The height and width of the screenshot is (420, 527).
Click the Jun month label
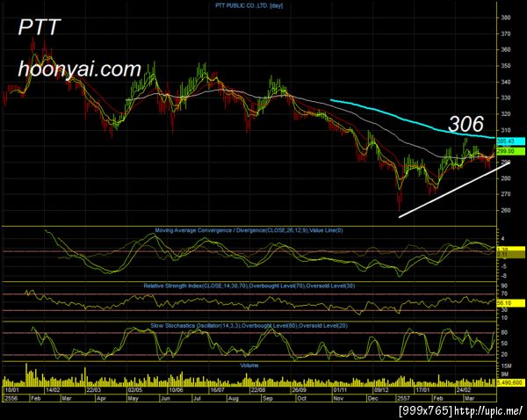point(166,399)
